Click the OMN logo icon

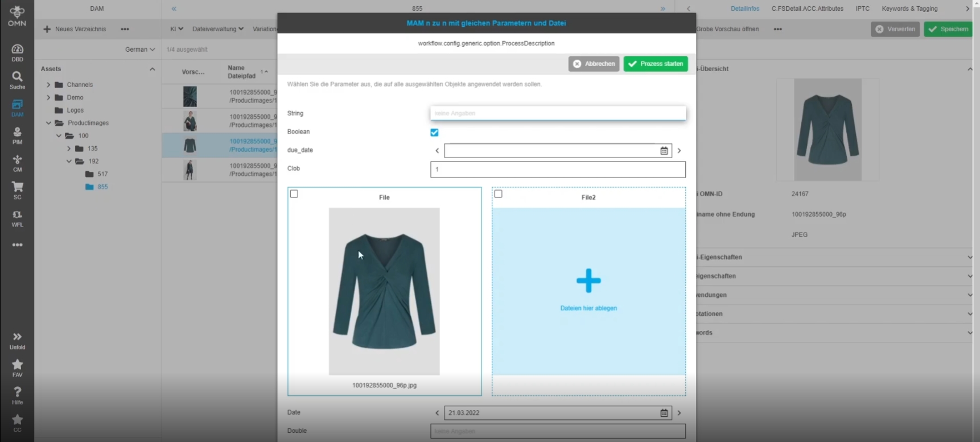tap(17, 15)
